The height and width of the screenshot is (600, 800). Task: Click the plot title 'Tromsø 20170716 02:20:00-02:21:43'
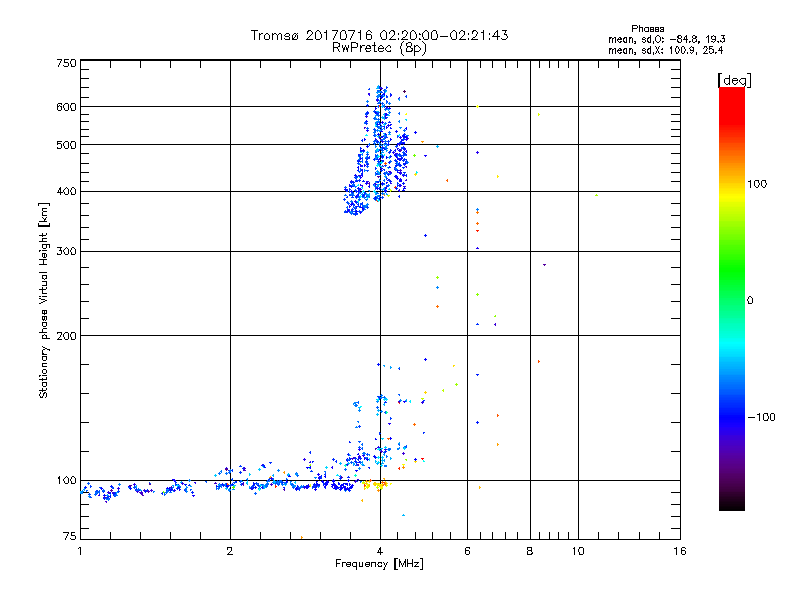[x=379, y=35]
